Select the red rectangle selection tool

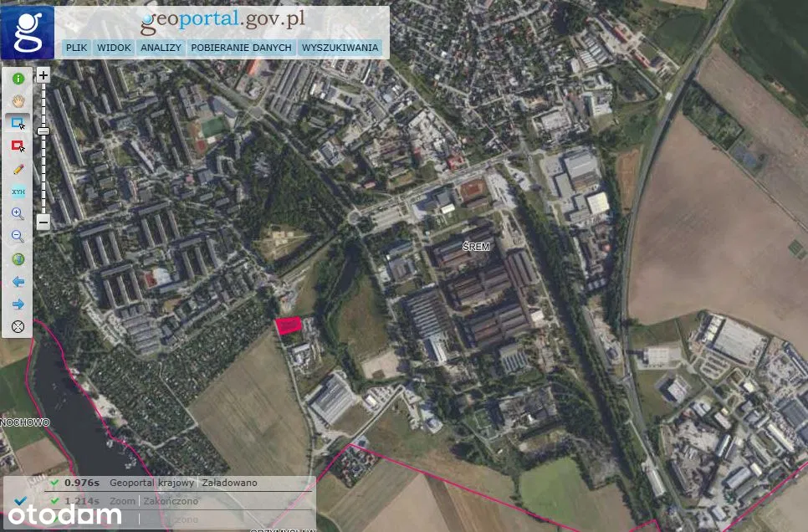(x=18, y=146)
